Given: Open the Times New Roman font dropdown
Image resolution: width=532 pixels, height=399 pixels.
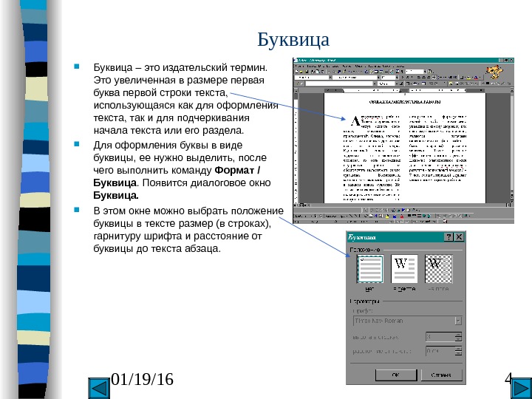Looking at the screenshot, I should point(458,321).
